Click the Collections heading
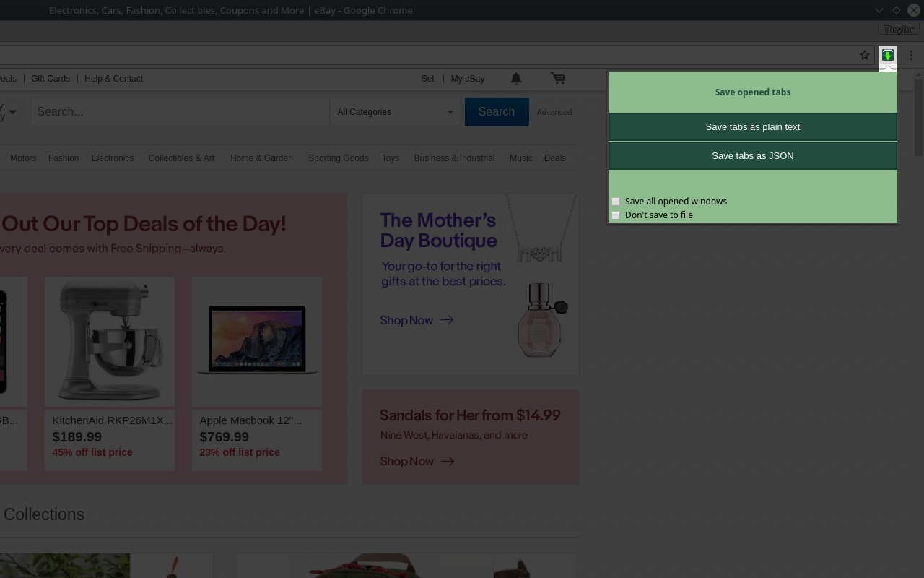The height and width of the screenshot is (578, 924). point(44,514)
